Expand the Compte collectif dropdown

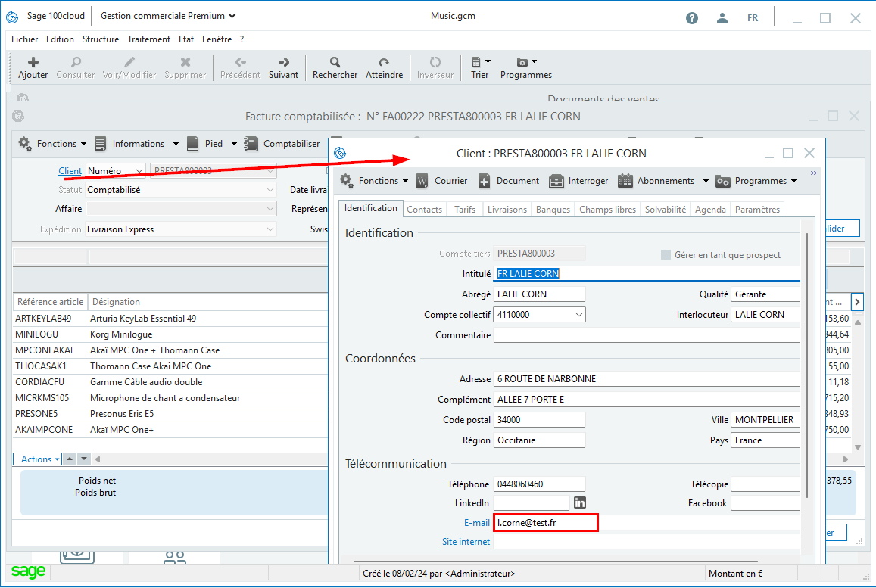578,314
